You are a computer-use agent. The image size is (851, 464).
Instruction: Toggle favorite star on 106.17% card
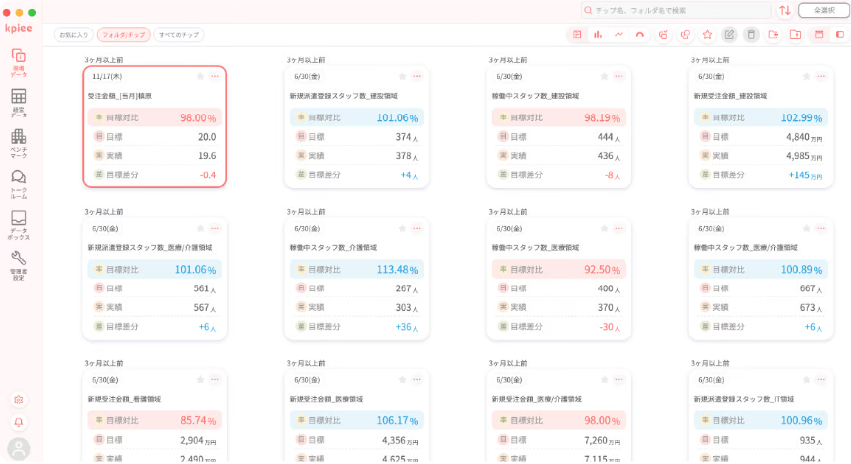click(402, 380)
